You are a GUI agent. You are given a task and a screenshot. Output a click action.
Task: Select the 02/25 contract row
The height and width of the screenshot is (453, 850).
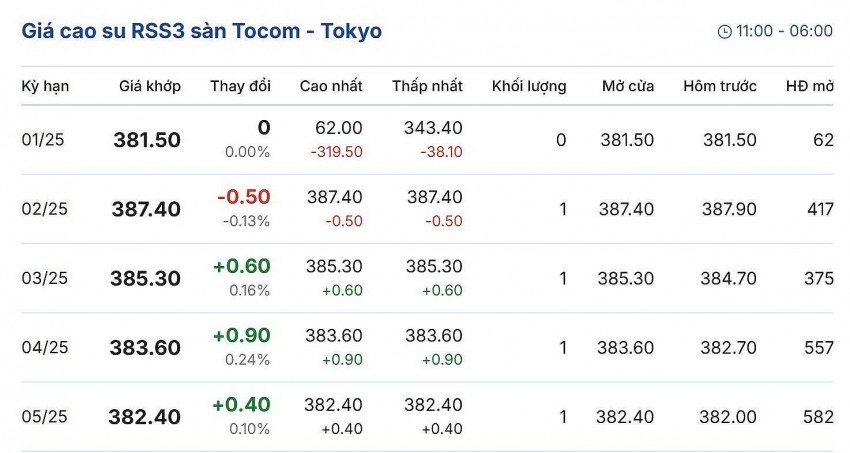coord(43,209)
